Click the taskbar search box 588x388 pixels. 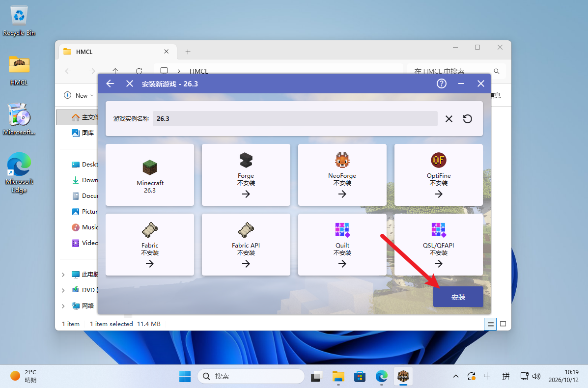(x=251, y=376)
